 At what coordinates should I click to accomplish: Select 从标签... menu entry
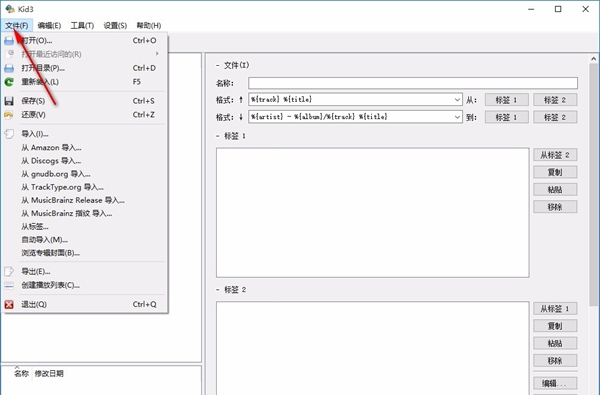(85, 227)
